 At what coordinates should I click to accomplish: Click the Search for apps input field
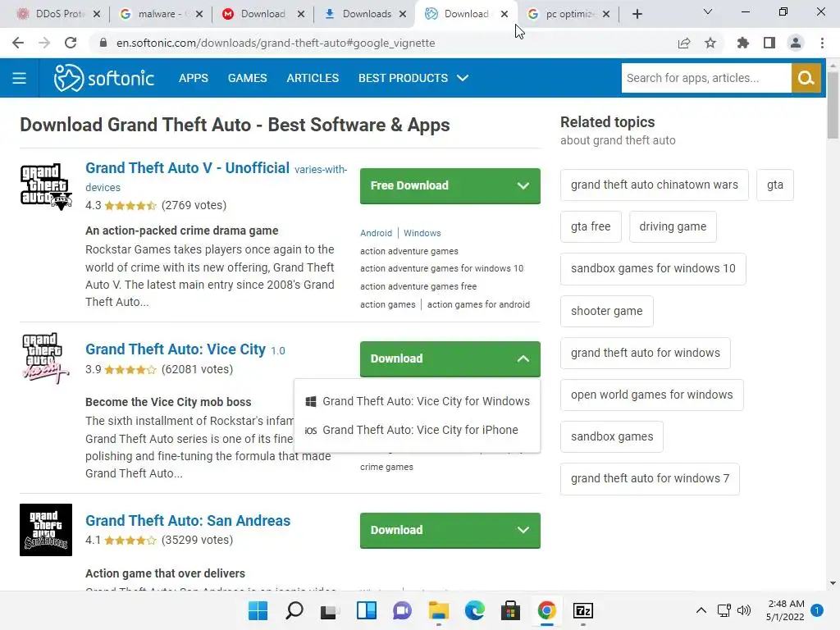point(706,78)
